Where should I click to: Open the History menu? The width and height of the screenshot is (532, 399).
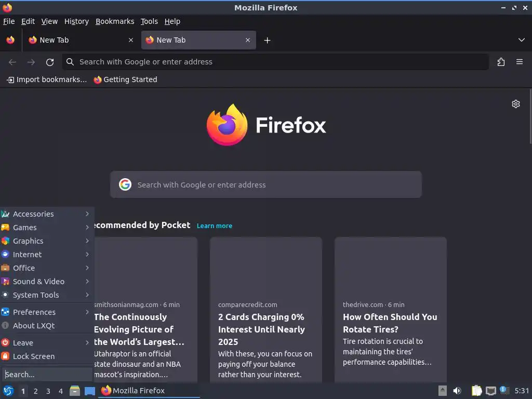pos(76,21)
